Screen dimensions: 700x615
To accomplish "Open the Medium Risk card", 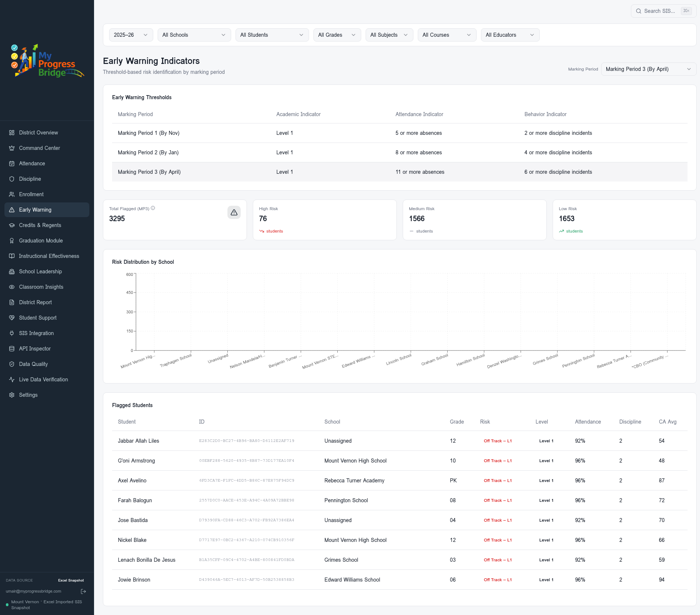I will tap(475, 220).
